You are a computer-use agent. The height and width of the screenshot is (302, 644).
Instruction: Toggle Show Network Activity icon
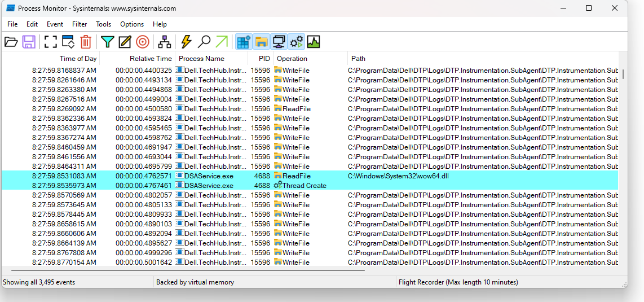(279, 42)
